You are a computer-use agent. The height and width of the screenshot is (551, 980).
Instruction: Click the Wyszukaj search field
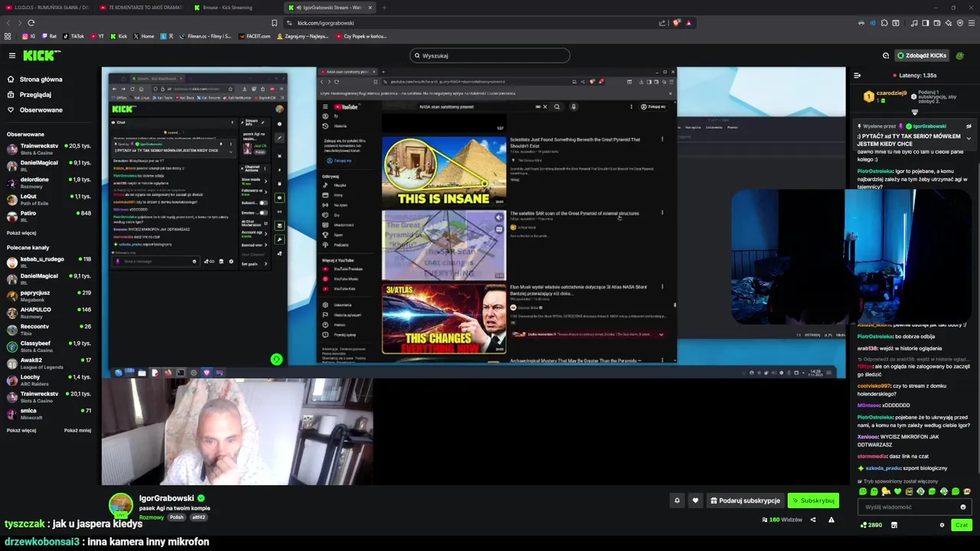click(490, 55)
